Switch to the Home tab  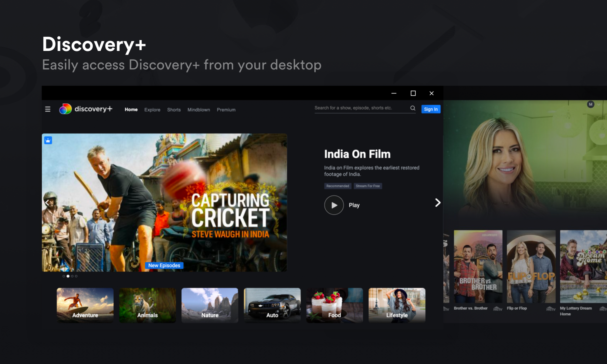[131, 110]
